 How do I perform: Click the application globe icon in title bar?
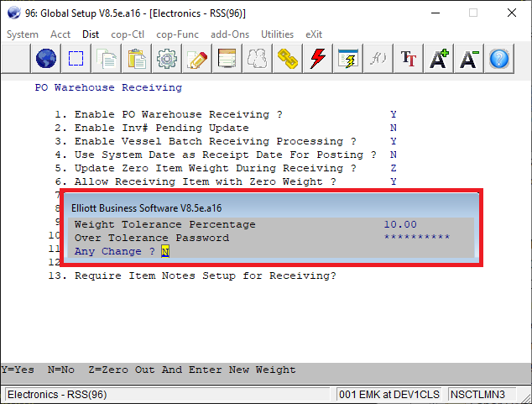click(14, 13)
